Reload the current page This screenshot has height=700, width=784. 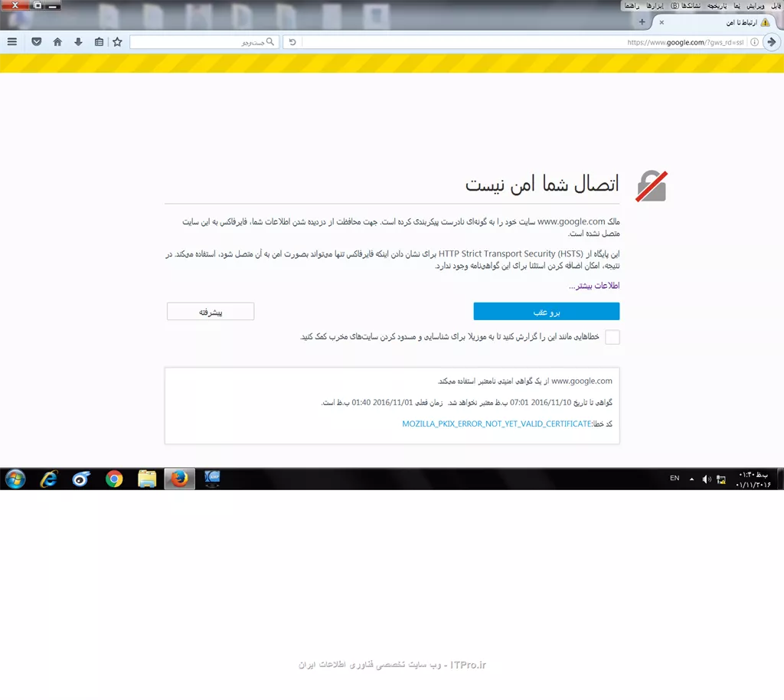292,42
